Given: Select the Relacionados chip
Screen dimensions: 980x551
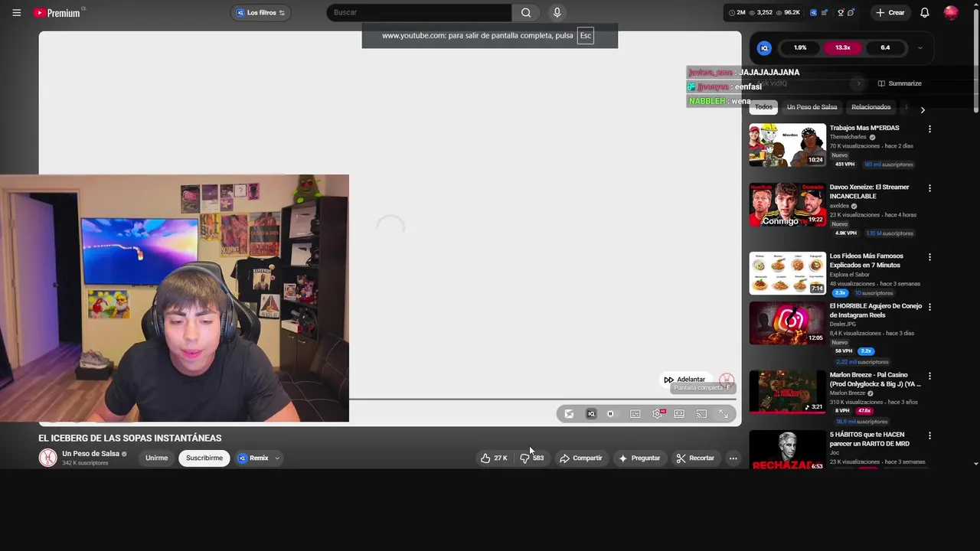Looking at the screenshot, I should point(871,107).
